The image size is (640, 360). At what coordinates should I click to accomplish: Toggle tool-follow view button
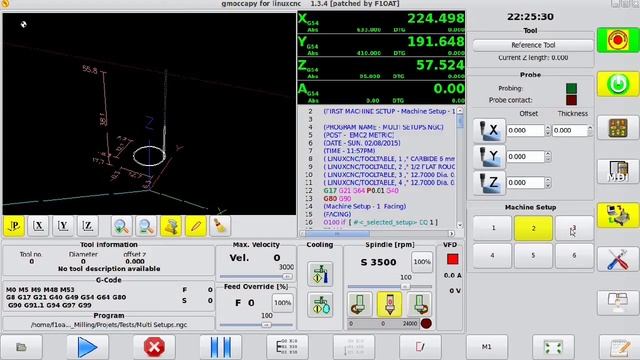[x=171, y=226]
